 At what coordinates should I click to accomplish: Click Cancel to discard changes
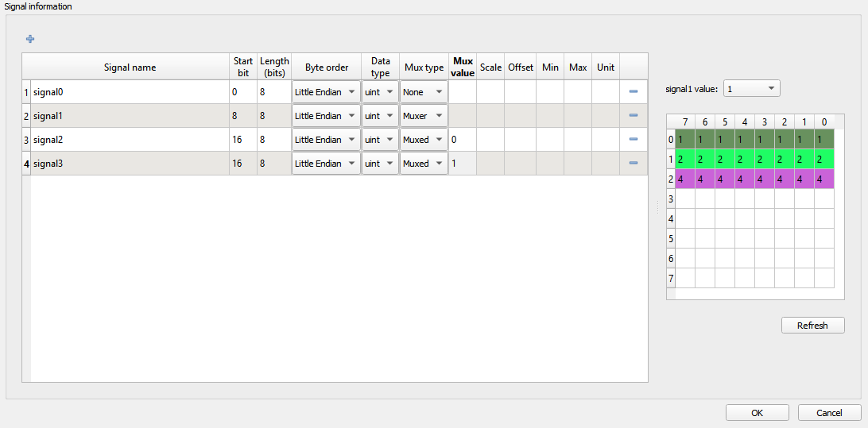pos(829,413)
